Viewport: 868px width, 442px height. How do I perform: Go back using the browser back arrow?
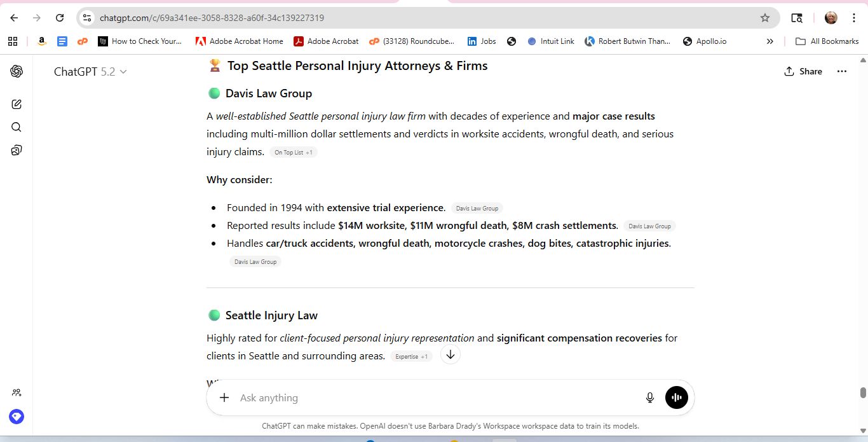(x=14, y=18)
